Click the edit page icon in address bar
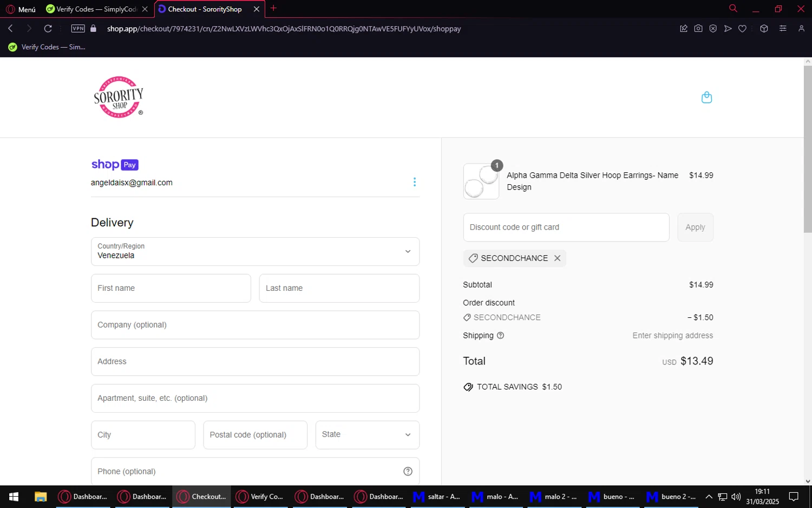The height and width of the screenshot is (508, 812). click(684, 29)
